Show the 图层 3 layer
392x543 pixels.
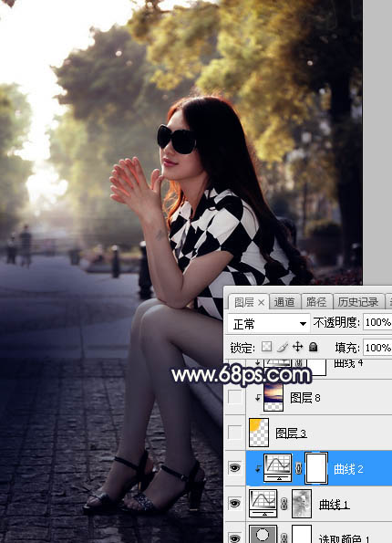coord(234,433)
